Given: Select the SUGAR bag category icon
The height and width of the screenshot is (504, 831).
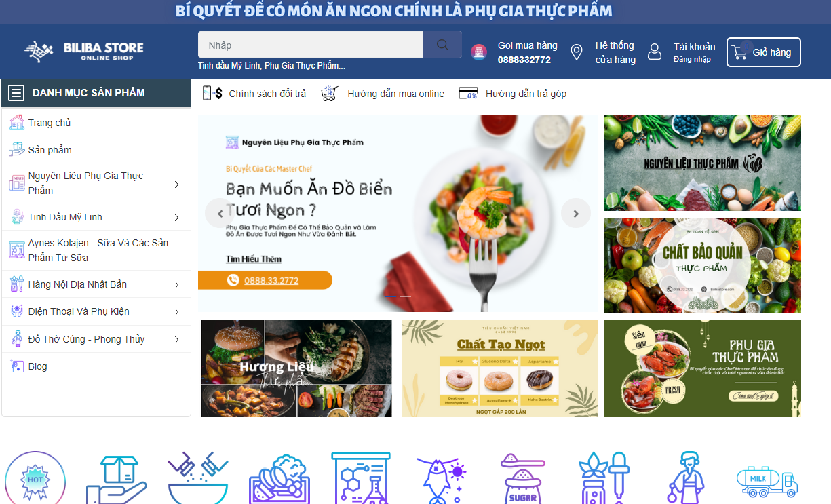Looking at the screenshot, I should pos(523,479).
